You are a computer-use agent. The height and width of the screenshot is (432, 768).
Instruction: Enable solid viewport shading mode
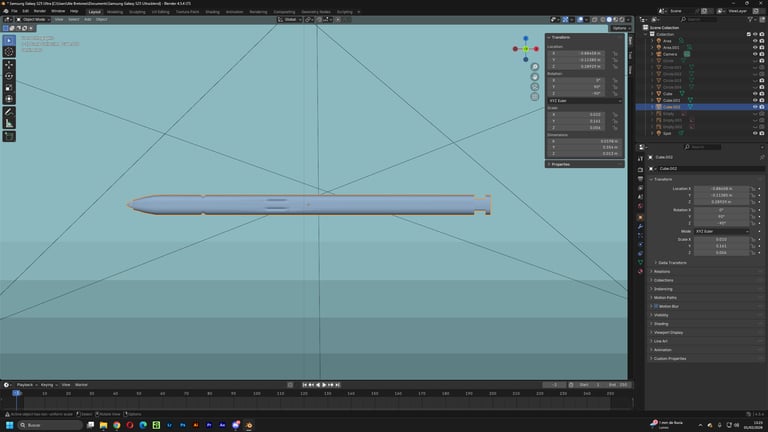click(x=609, y=20)
